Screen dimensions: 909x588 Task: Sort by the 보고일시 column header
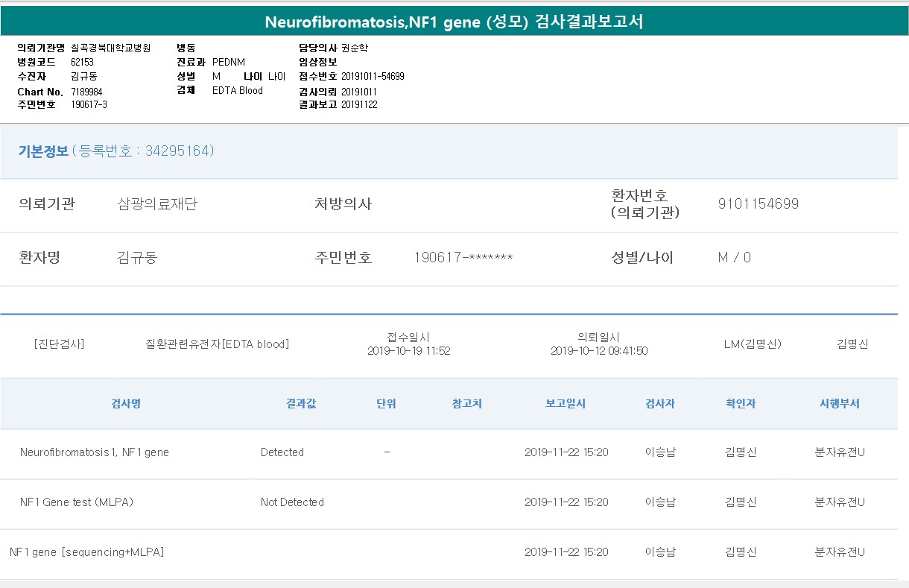coord(566,404)
